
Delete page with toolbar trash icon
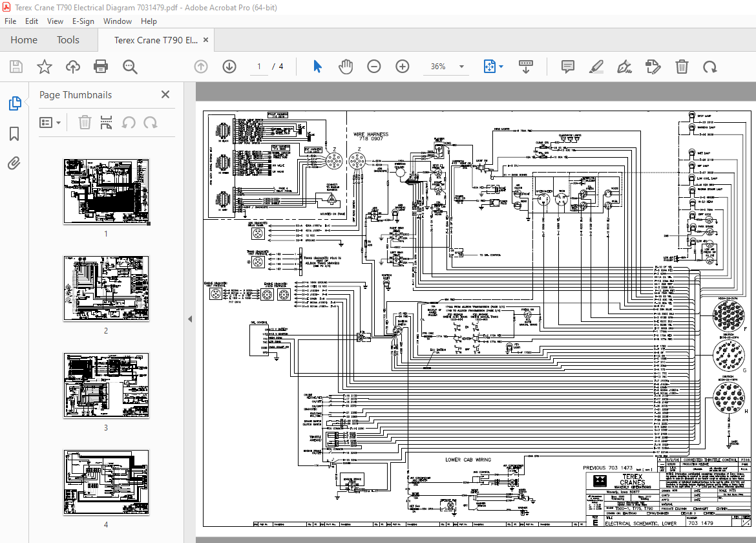click(682, 67)
